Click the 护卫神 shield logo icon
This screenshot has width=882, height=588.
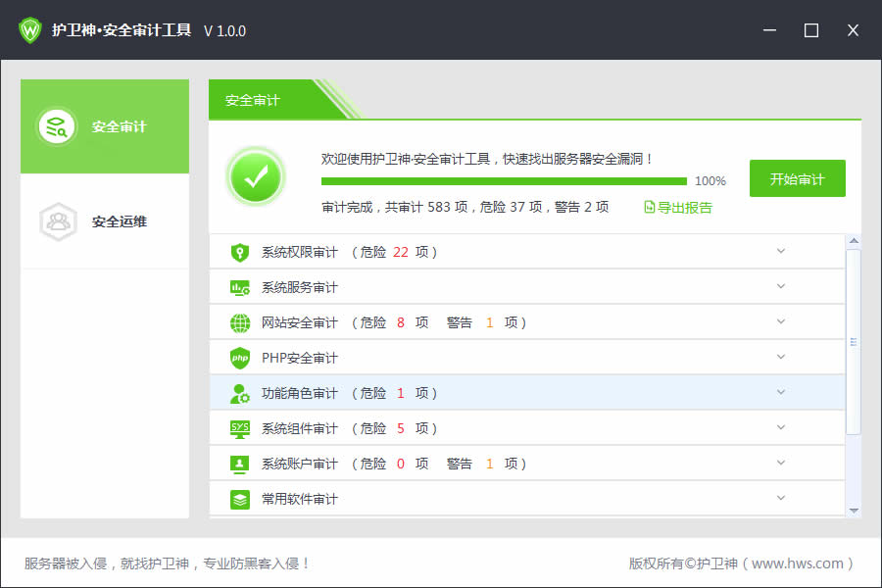point(30,29)
